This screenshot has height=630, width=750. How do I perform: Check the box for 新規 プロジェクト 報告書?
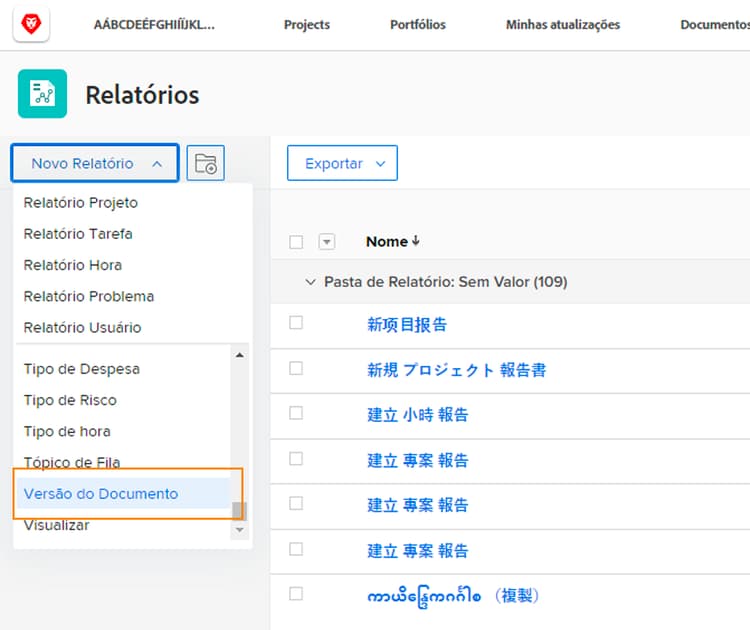click(x=296, y=368)
